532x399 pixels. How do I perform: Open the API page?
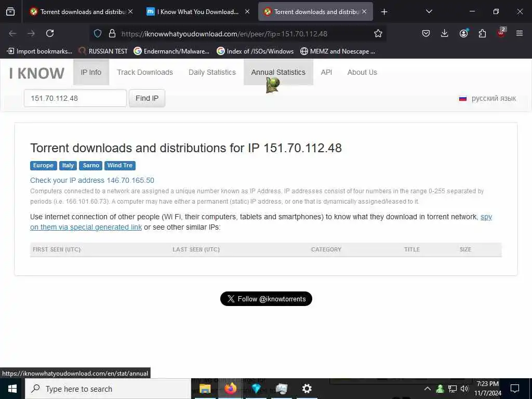pyautogui.click(x=326, y=72)
